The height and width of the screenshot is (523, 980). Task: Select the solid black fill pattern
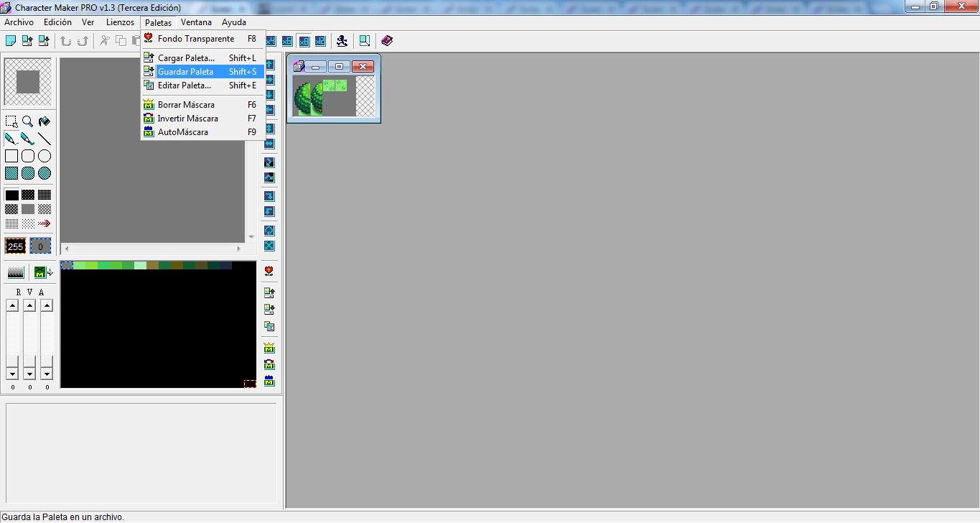click(11, 195)
